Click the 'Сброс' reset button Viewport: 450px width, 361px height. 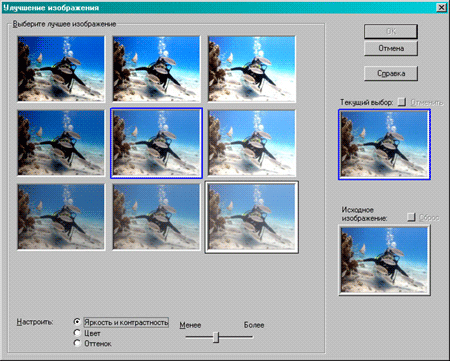click(411, 217)
